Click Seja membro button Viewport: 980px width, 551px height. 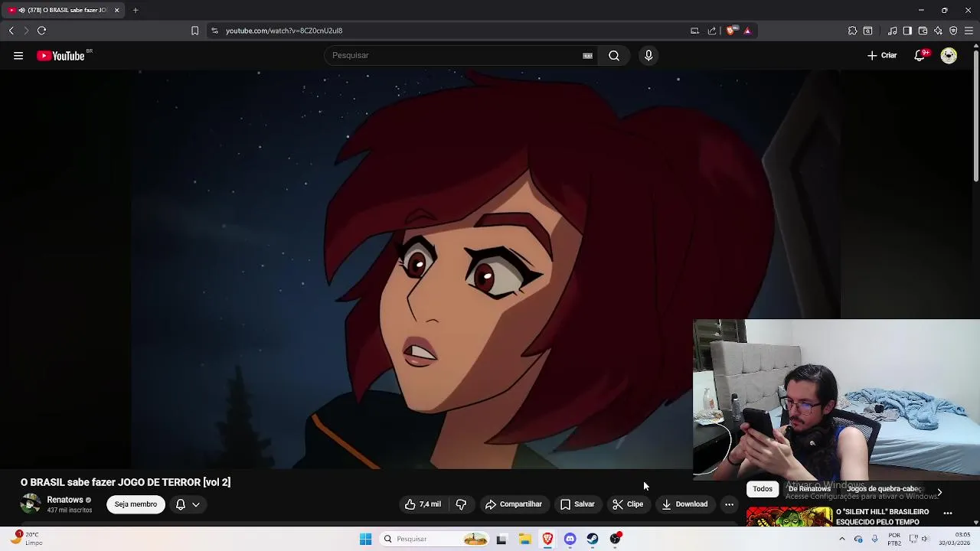[136, 504]
